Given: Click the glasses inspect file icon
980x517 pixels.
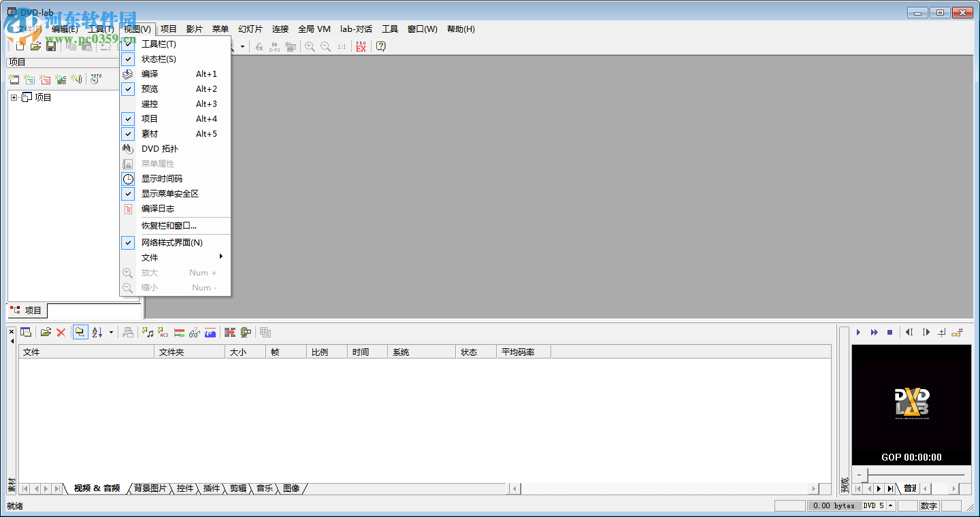Looking at the screenshot, I should [x=195, y=333].
